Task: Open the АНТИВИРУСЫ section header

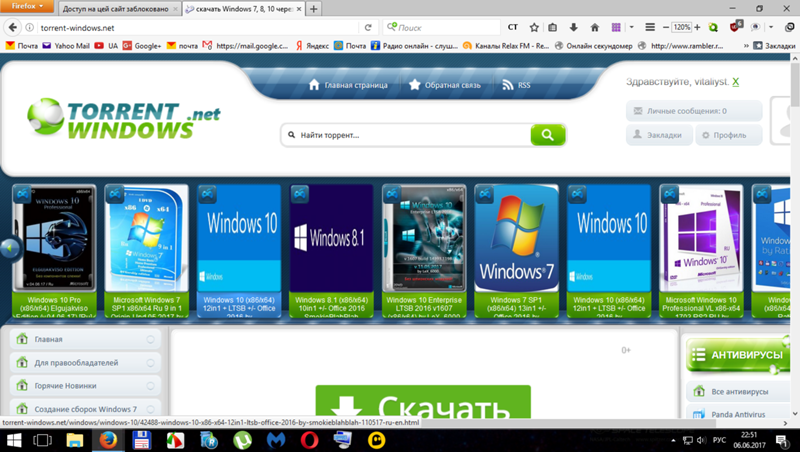Action: [737, 355]
